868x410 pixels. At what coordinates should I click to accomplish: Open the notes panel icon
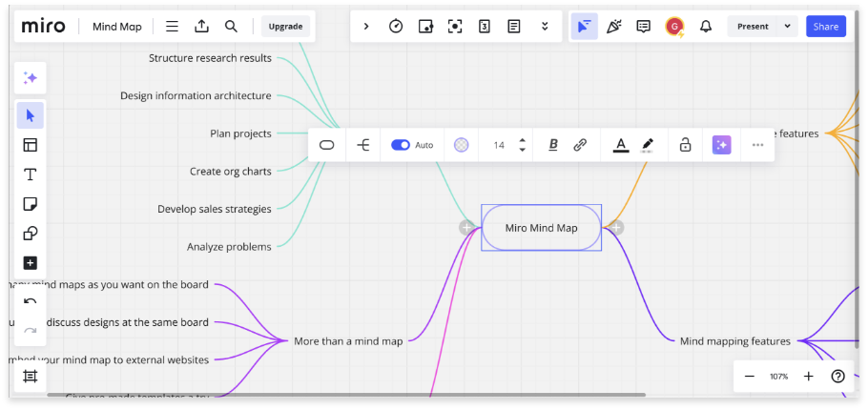pos(514,26)
